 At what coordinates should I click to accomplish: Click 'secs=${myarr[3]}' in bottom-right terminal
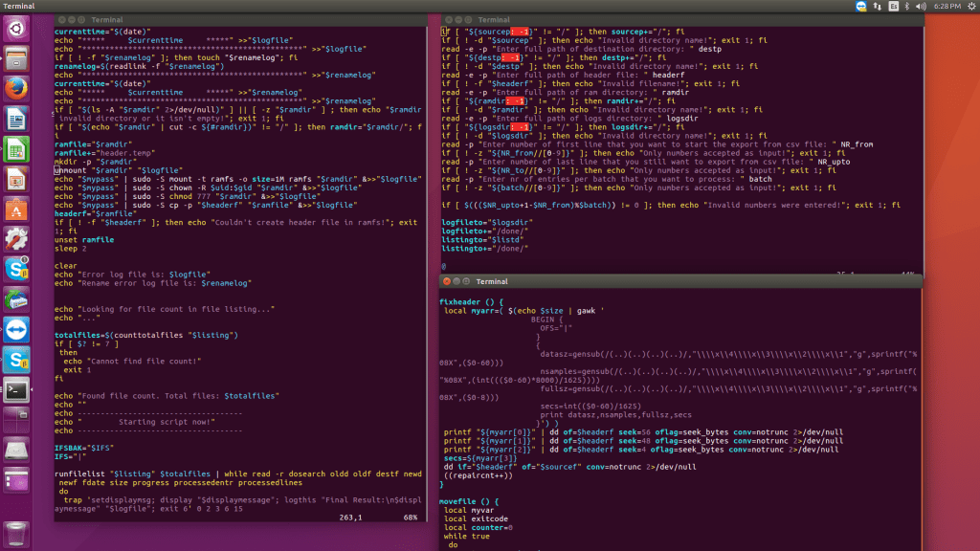(x=480, y=458)
